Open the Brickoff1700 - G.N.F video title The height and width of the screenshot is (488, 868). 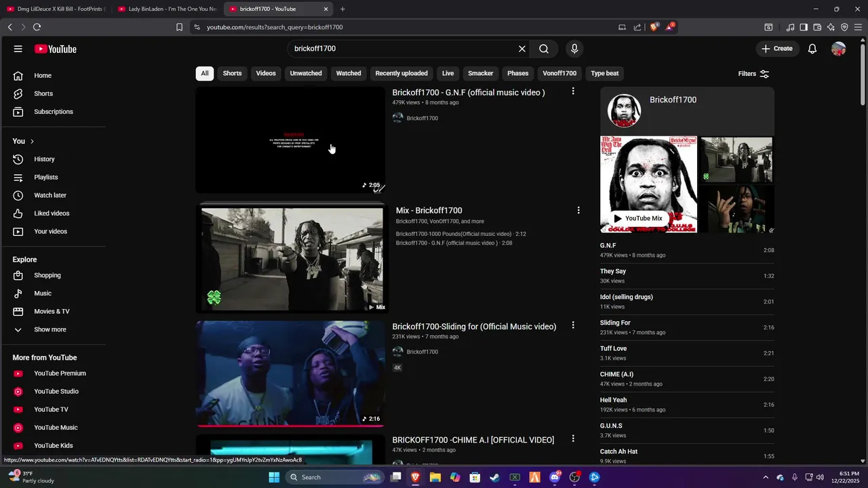point(469,92)
